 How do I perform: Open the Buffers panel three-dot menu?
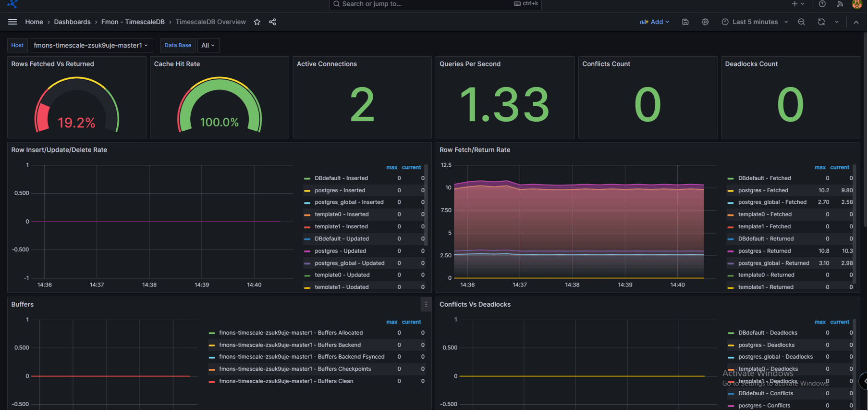(x=426, y=305)
